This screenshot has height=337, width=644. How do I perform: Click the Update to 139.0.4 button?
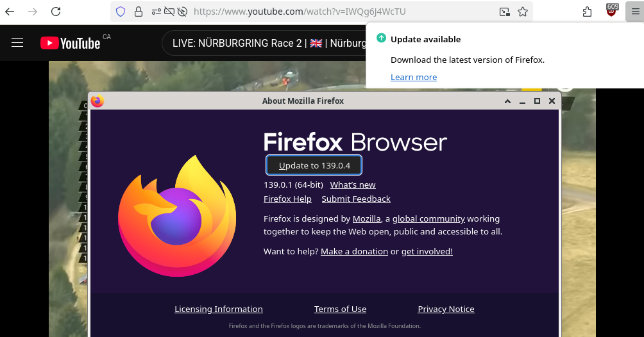coord(314,165)
